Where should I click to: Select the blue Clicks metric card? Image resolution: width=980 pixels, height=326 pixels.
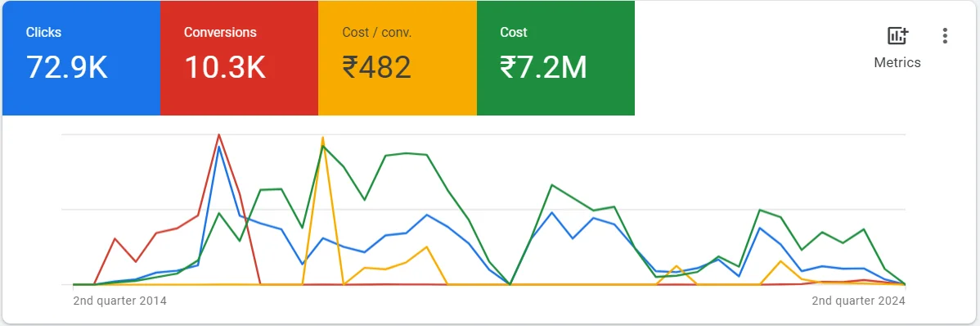coord(81,58)
